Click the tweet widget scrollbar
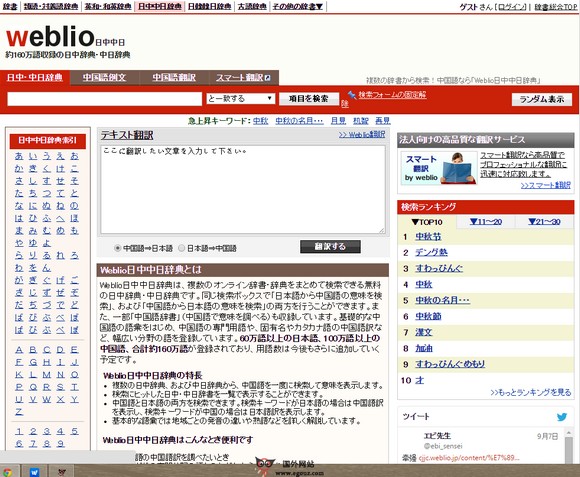580x477 pixels. [x=569, y=446]
